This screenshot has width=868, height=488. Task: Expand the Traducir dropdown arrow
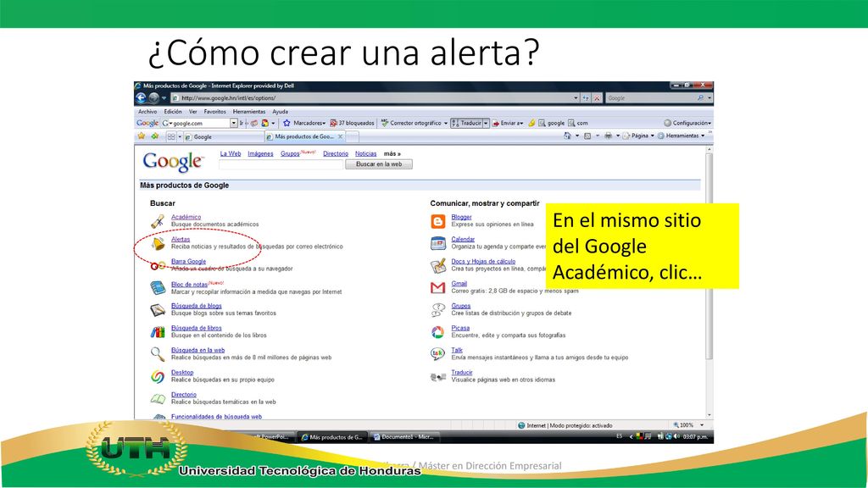pyautogui.click(x=486, y=123)
